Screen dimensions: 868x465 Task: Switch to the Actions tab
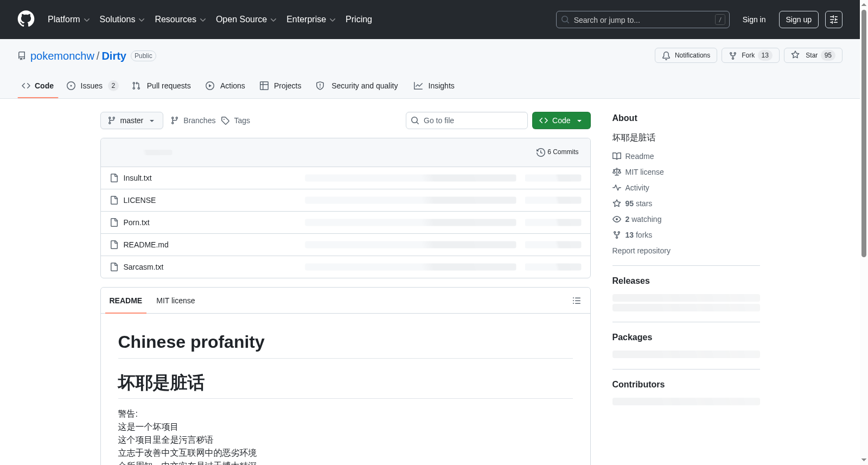click(226, 86)
